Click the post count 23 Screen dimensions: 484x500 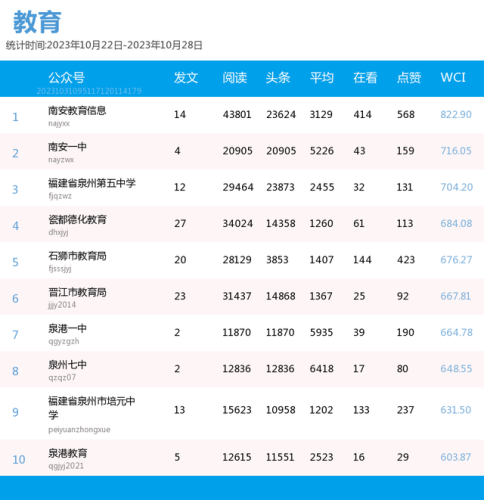click(180, 296)
